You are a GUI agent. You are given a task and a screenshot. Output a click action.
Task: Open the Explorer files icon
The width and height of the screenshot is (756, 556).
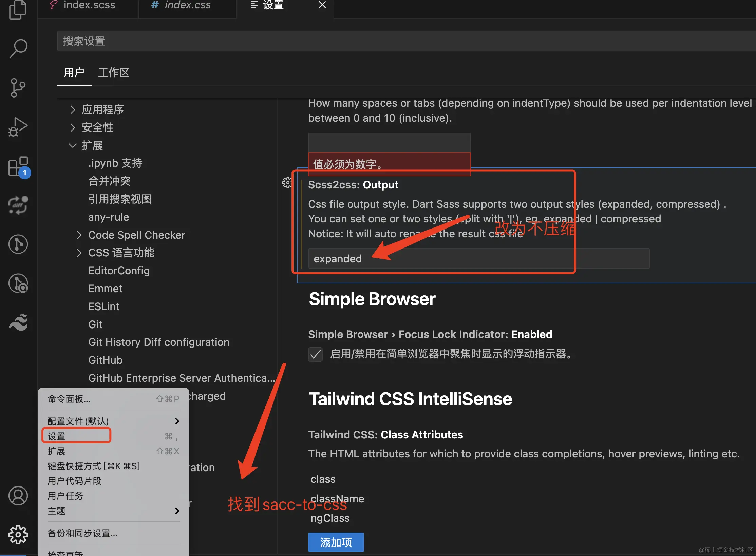coord(18,10)
